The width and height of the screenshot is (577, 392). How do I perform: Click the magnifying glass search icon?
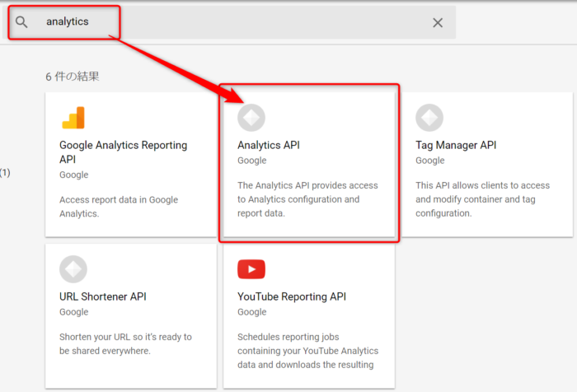(x=21, y=22)
